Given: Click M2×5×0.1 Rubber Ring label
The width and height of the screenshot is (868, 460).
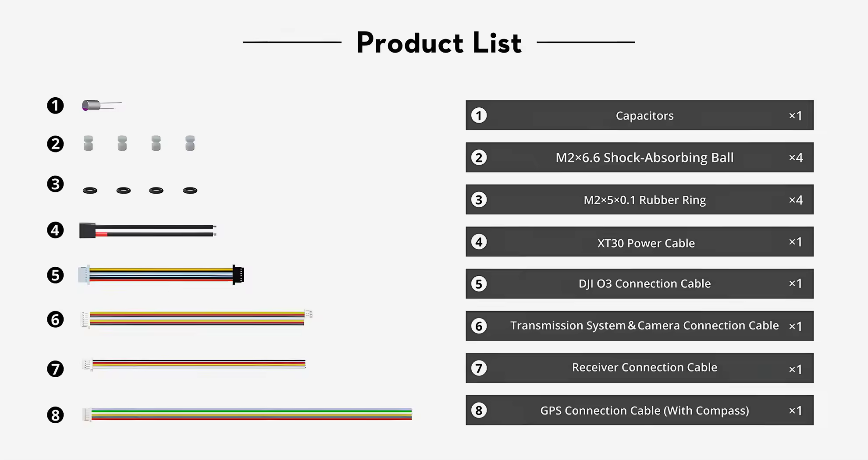Looking at the screenshot, I should 644,200.
